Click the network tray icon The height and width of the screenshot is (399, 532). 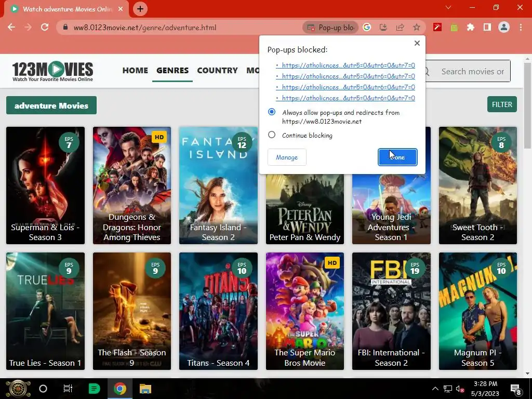(448, 389)
